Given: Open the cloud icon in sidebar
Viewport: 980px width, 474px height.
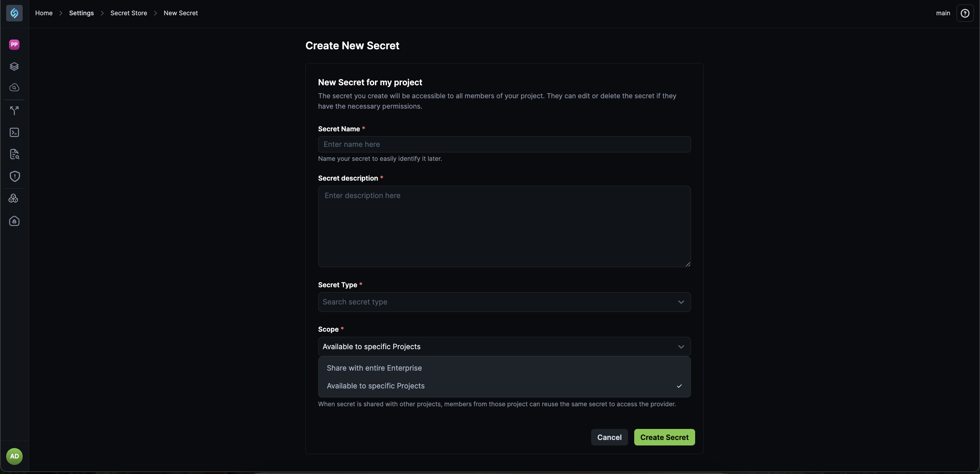Looking at the screenshot, I should point(15,88).
